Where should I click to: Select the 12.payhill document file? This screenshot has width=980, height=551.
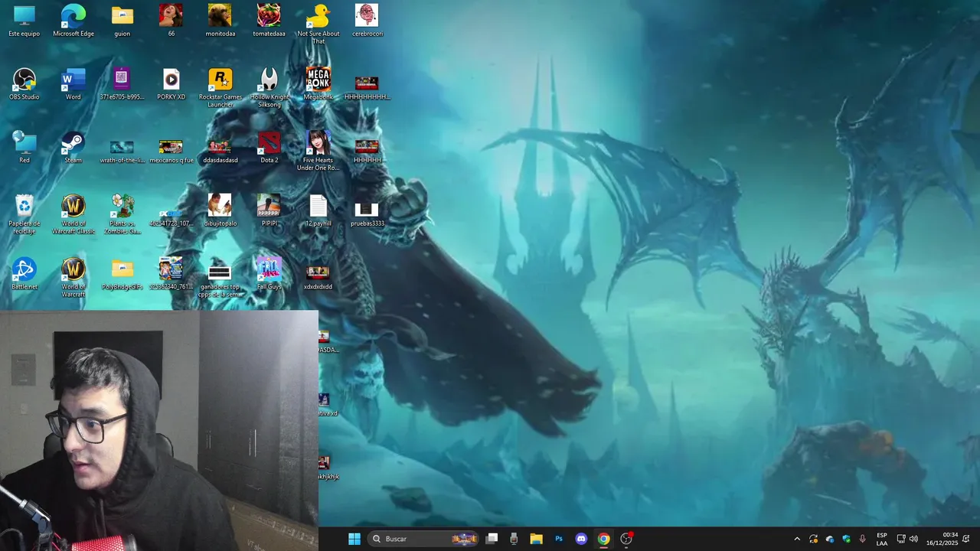pyautogui.click(x=318, y=211)
